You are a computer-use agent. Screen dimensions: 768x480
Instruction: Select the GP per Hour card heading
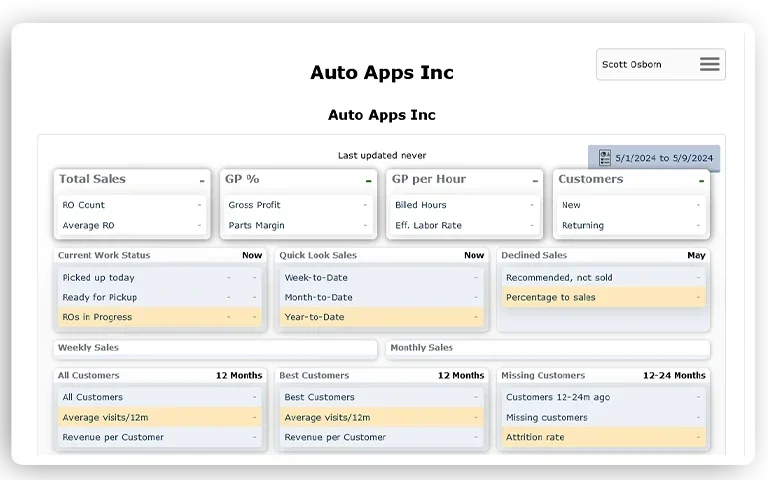[x=429, y=179]
